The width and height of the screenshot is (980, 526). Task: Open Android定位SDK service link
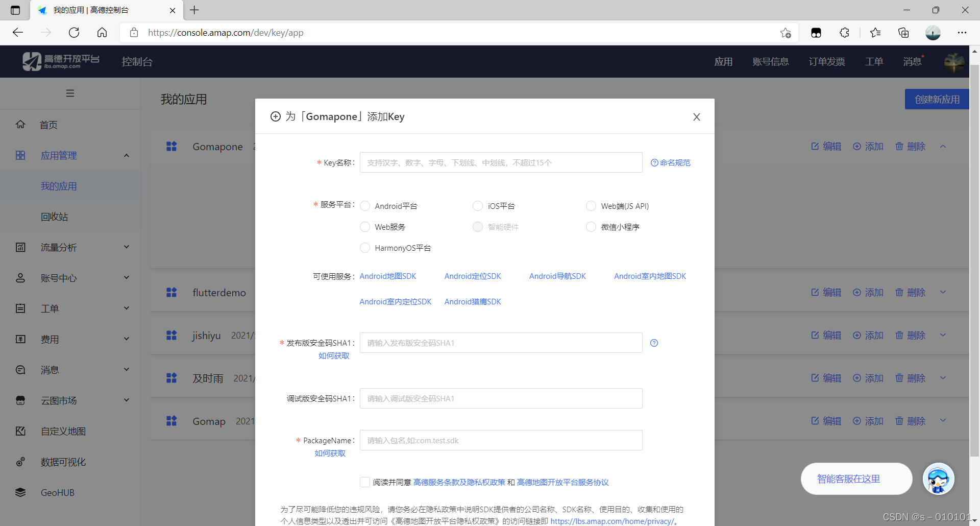tap(473, 276)
